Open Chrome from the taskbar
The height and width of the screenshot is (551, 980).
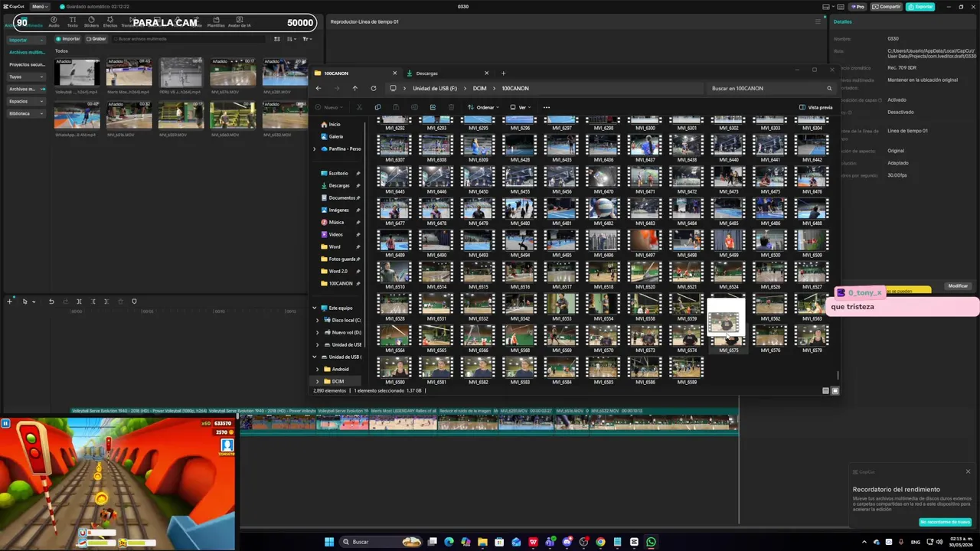[x=600, y=542]
